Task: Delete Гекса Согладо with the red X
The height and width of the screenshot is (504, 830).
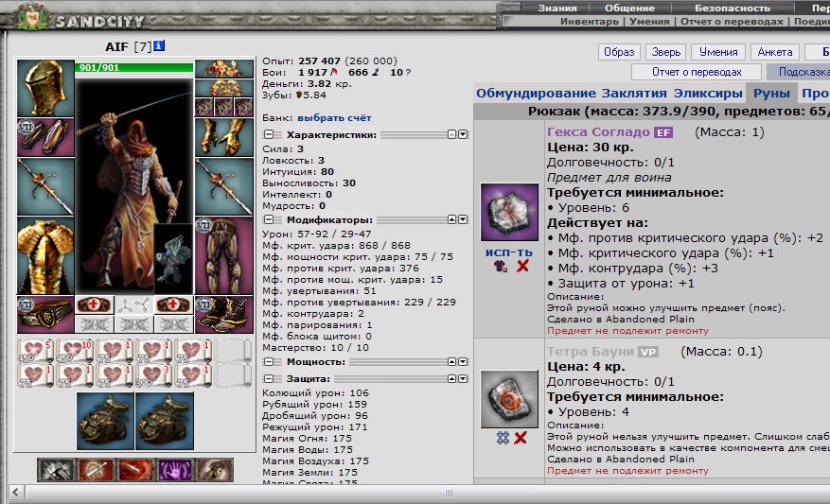Action: point(522,266)
